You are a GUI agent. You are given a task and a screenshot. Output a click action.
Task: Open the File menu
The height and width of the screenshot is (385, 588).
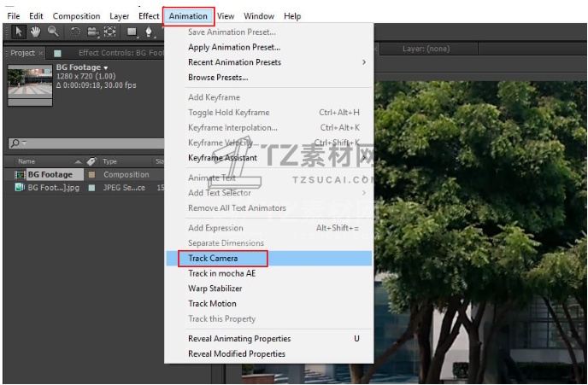coord(14,16)
